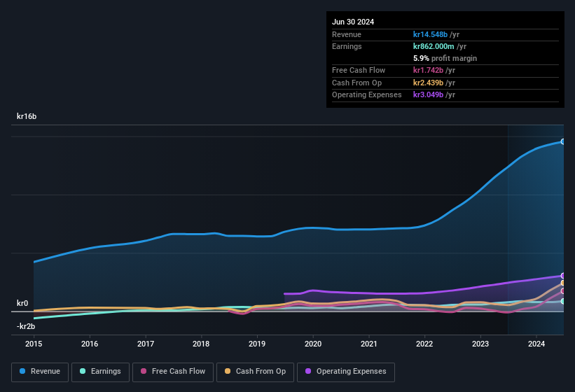Click the kr14.548b revenue value
Viewport: 575px width, 392px height.
[x=430, y=34]
